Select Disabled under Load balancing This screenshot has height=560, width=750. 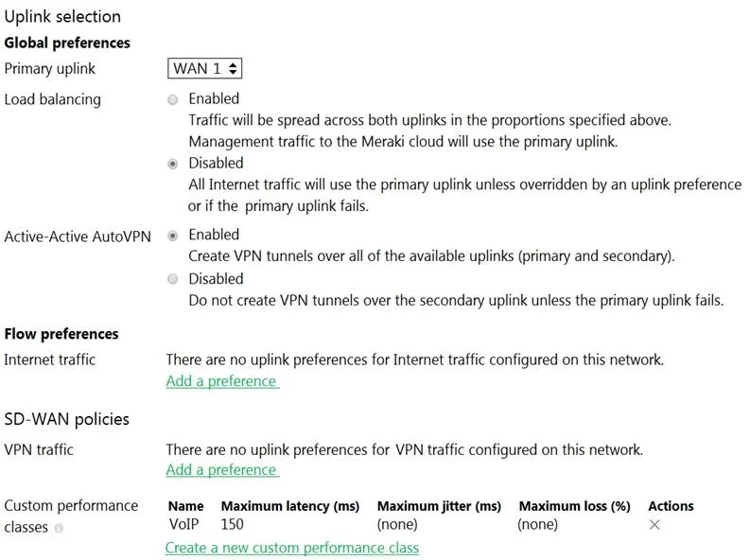tap(173, 164)
